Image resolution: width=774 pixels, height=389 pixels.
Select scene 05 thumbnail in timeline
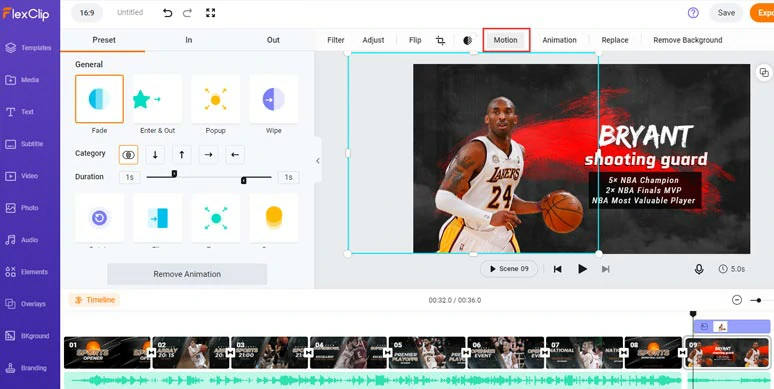(x=427, y=352)
